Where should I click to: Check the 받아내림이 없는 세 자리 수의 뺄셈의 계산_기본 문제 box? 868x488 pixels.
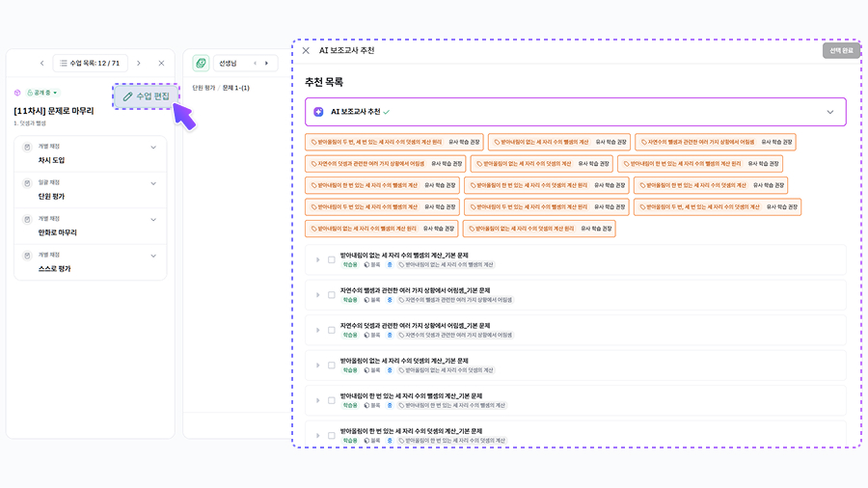331,259
